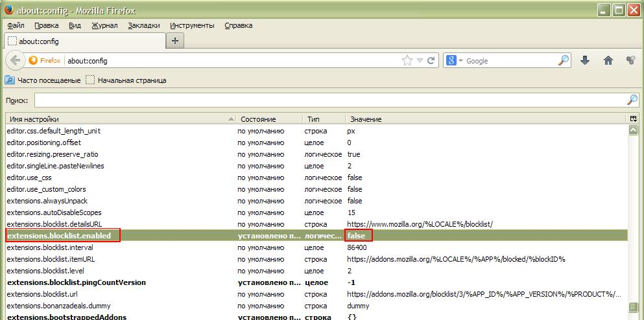Select extensions.autoDisableScopes preference
The height and width of the screenshot is (320, 644).
tap(316, 212)
